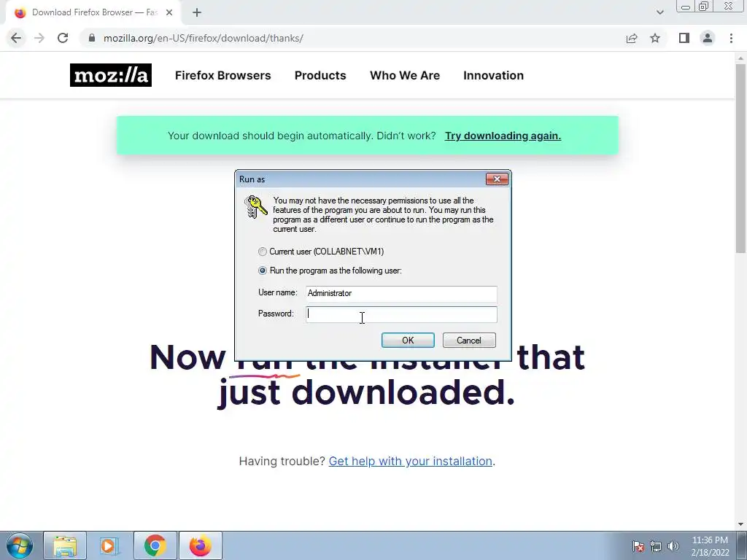Reload the current page
The height and width of the screenshot is (560, 747).
coord(63,38)
